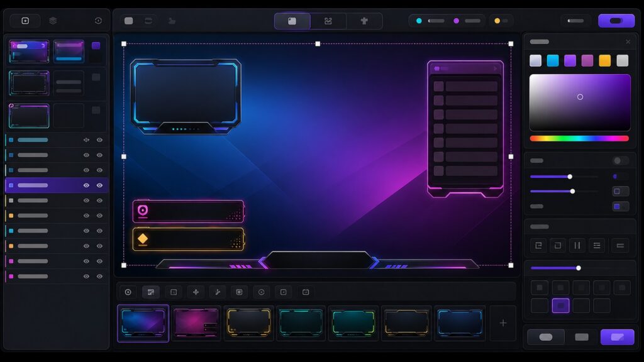644x362 pixels.
Task: Click the add-new square plus icon
Action: (x=25, y=21)
